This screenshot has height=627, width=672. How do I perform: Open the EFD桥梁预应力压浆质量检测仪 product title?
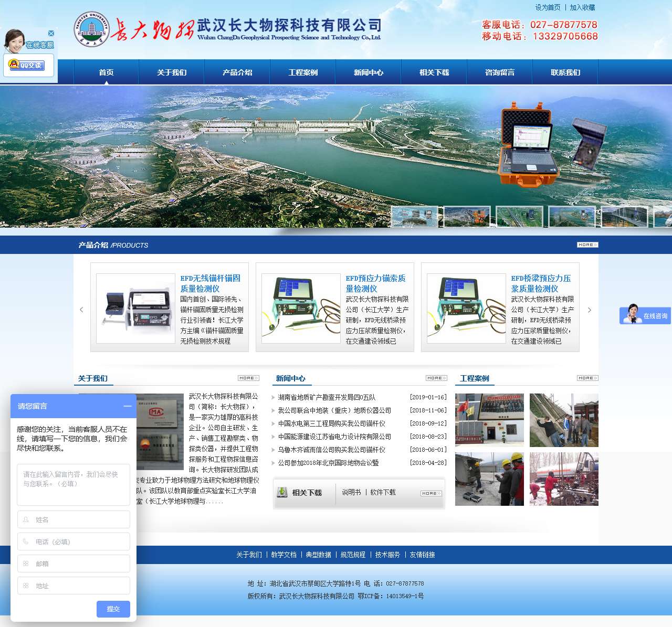(x=541, y=283)
